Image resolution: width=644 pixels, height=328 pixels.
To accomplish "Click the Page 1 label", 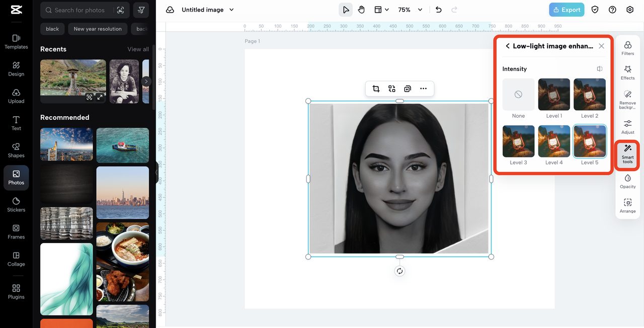I will tap(253, 41).
